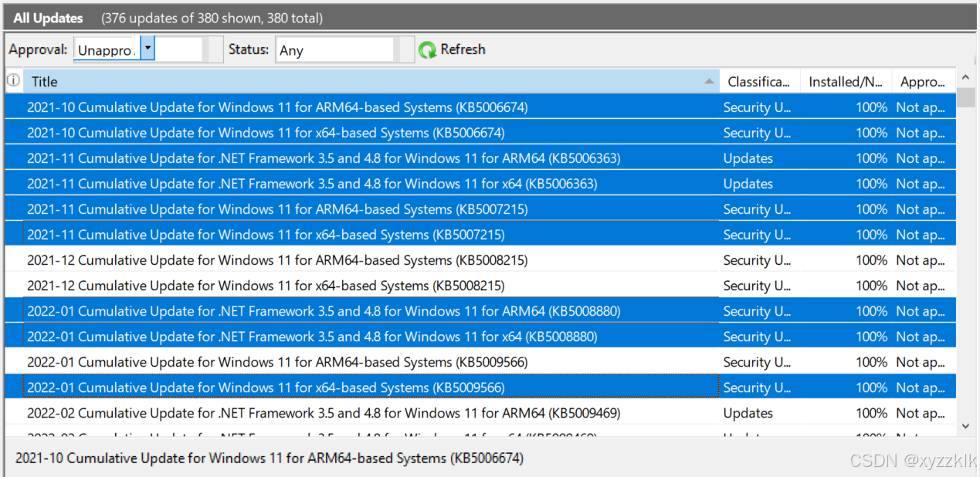The width and height of the screenshot is (980, 477).
Task: Click the vertical scrollbar down arrow
Action: point(965,426)
